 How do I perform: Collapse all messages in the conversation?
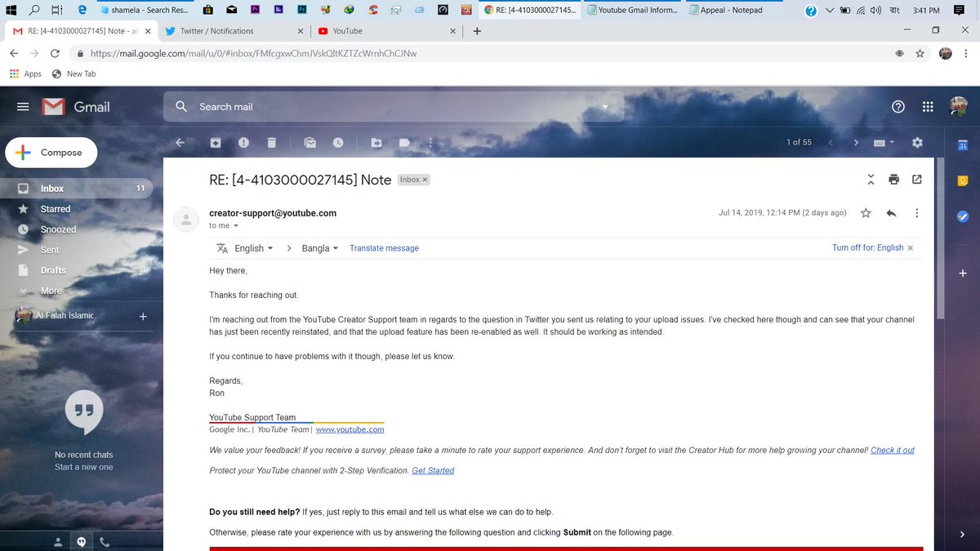871,180
